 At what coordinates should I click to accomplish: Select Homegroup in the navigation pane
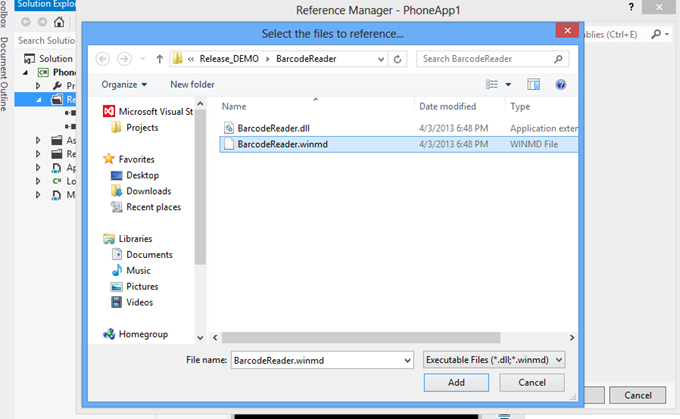tap(135, 334)
